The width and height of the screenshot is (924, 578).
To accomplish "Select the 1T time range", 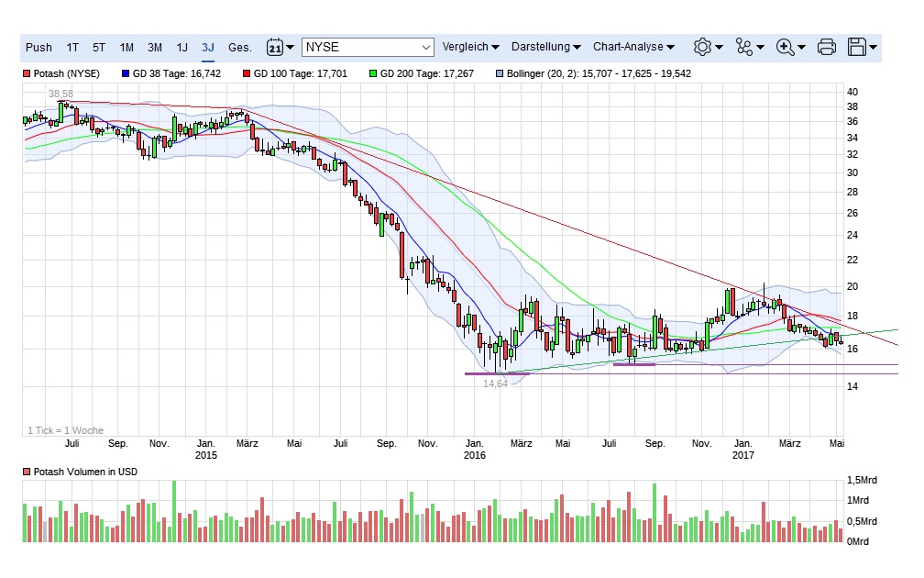I will [x=72, y=47].
